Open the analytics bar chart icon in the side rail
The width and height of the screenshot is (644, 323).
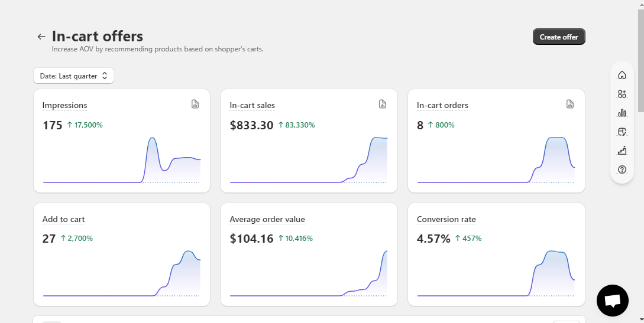622,113
